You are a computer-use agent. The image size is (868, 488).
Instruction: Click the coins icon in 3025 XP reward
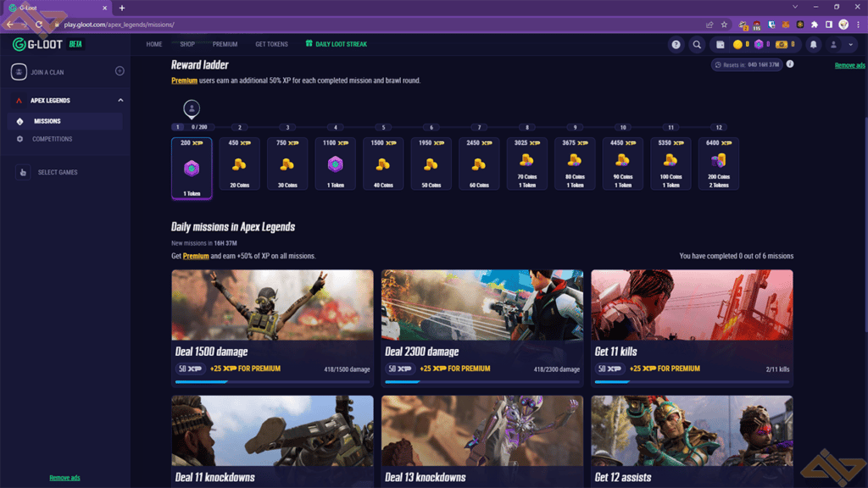click(x=527, y=160)
